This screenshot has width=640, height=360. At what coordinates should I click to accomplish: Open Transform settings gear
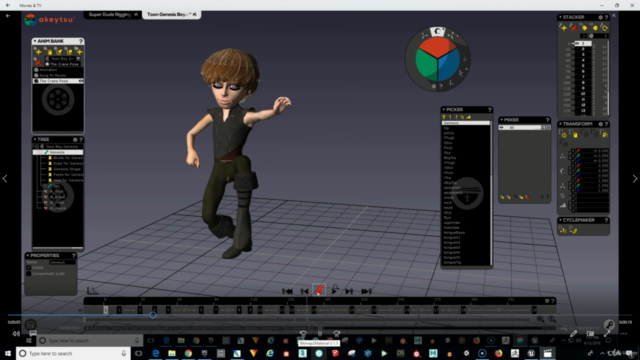600,124
